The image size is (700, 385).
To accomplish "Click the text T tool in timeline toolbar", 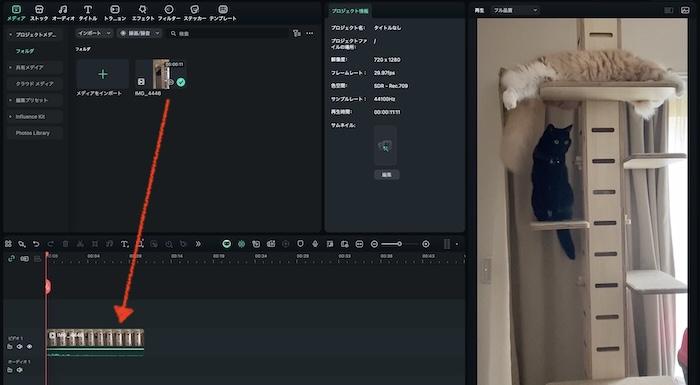I will (125, 244).
